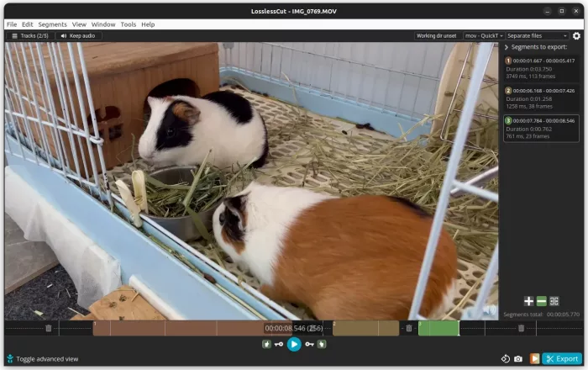588x370 pixels.
Task: Open the mov - QuickTime format dropdown
Action: point(484,36)
